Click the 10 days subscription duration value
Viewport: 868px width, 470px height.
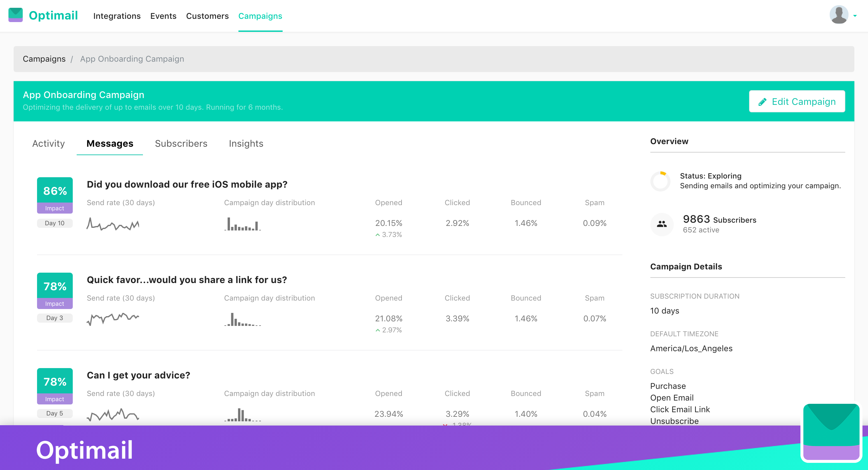coord(664,310)
